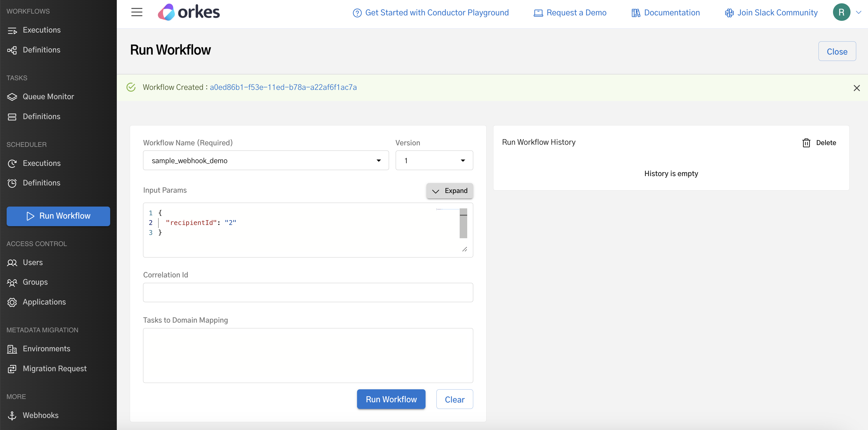
Task: Open the account menu chevron
Action: click(x=859, y=12)
